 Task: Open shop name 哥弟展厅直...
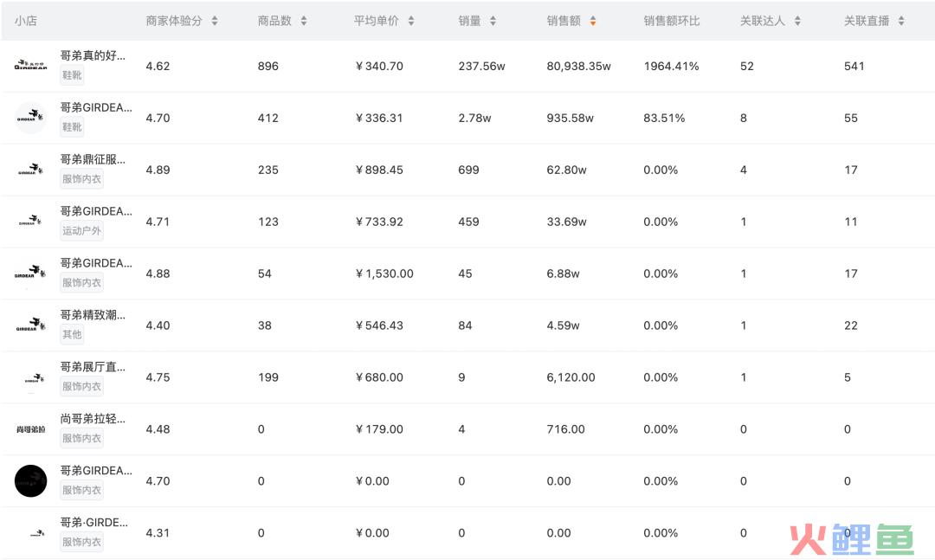pos(93,367)
